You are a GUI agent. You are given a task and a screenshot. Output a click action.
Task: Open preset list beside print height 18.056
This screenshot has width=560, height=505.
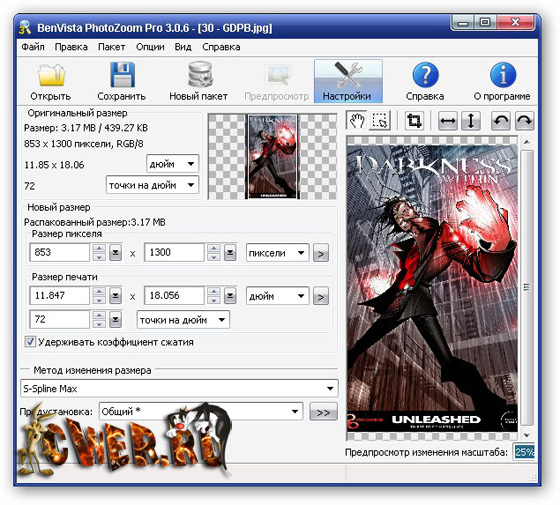tap(230, 296)
